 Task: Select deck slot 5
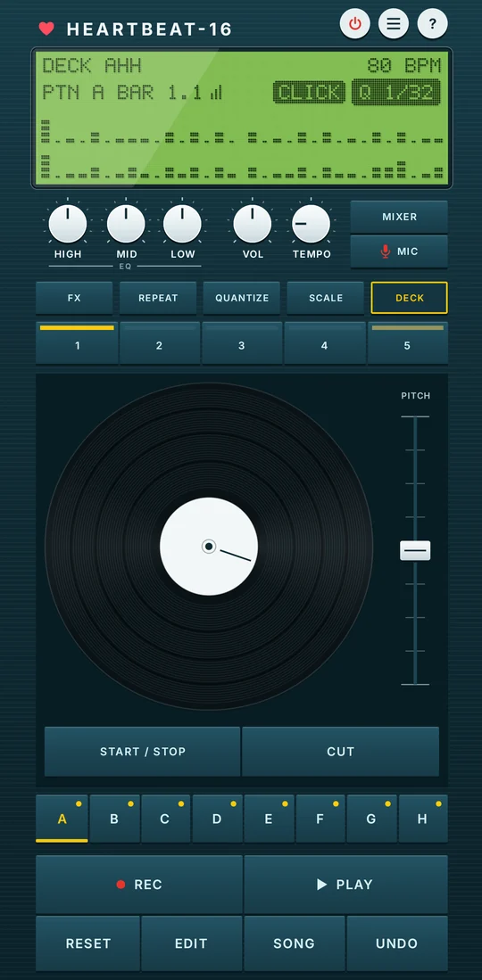tap(408, 343)
